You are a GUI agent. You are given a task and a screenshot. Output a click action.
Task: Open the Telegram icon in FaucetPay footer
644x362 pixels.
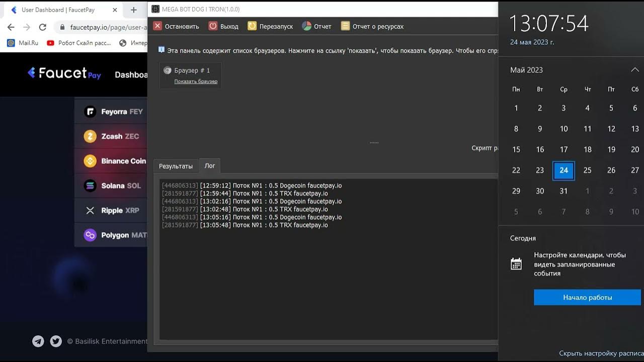(38, 341)
